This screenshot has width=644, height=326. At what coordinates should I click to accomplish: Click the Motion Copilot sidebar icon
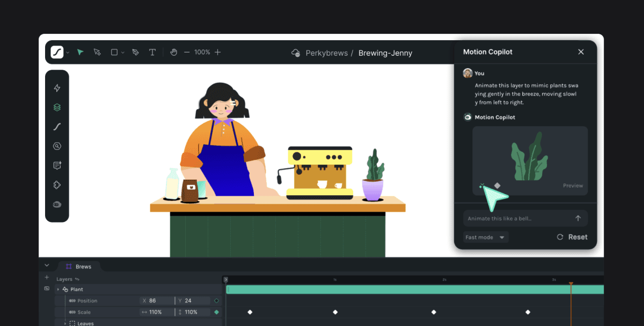point(57,204)
